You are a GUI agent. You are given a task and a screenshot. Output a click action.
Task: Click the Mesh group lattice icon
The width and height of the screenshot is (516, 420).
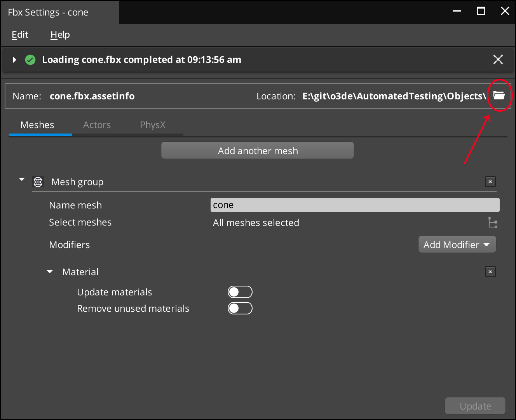click(x=38, y=182)
